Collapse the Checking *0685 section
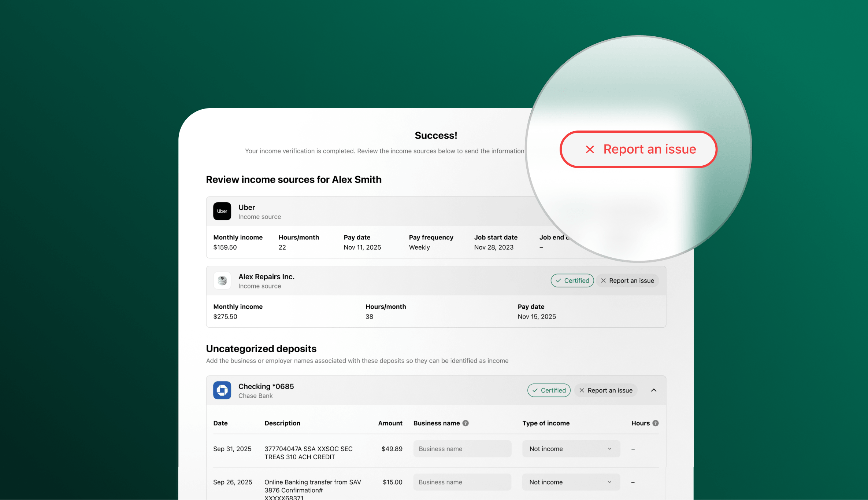 click(x=653, y=390)
